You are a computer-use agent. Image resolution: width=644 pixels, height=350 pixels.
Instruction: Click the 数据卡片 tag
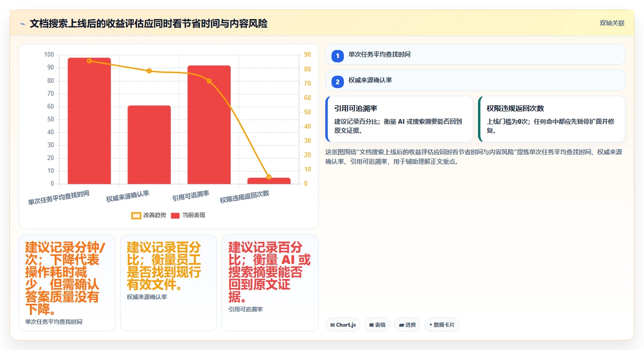coord(442,325)
